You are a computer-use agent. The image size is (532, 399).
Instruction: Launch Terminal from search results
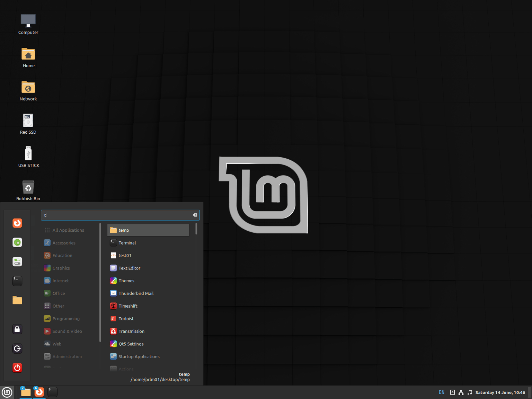148,243
